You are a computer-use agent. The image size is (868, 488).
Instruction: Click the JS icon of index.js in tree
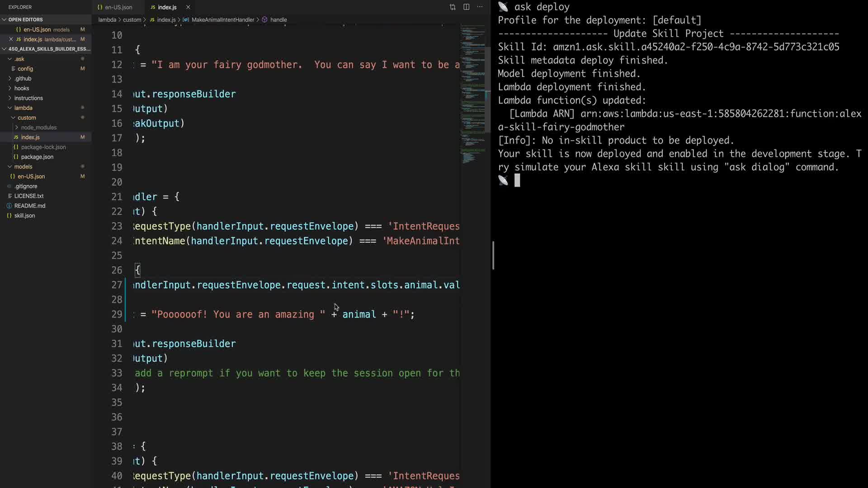pos(16,137)
